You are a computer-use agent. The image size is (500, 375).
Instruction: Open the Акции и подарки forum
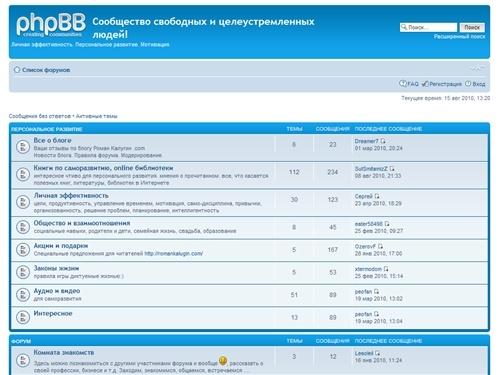[x=61, y=246]
